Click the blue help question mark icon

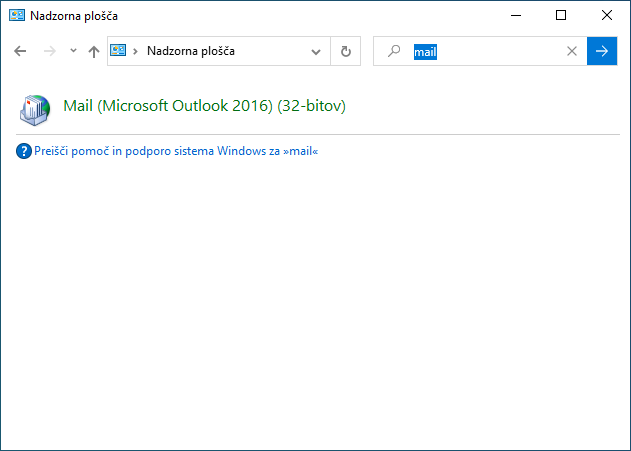pyautogui.click(x=24, y=151)
